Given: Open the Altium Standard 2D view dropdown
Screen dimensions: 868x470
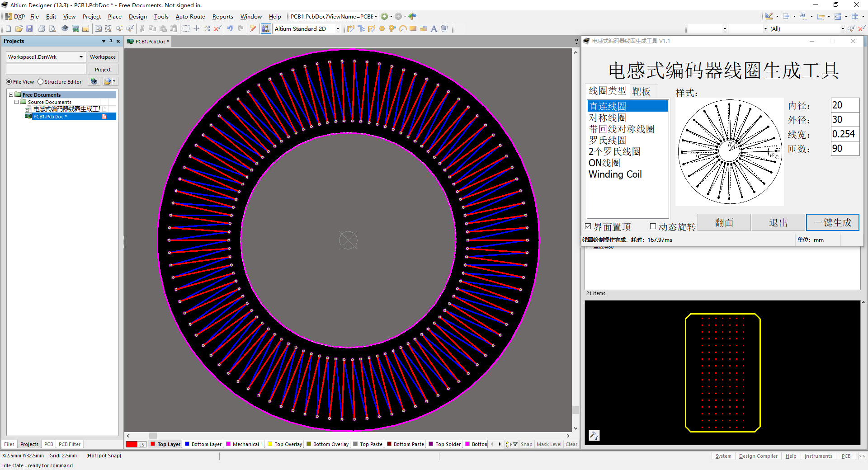Looking at the screenshot, I should pos(337,28).
